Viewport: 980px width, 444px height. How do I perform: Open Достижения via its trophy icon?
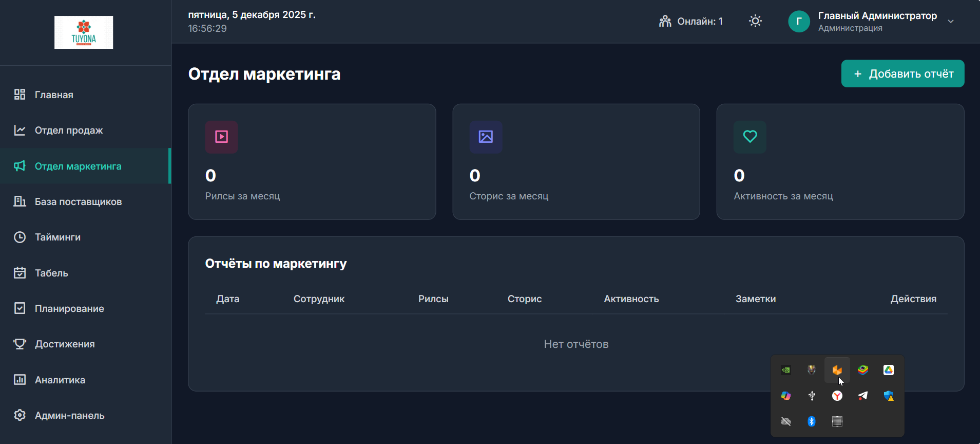[x=20, y=344]
